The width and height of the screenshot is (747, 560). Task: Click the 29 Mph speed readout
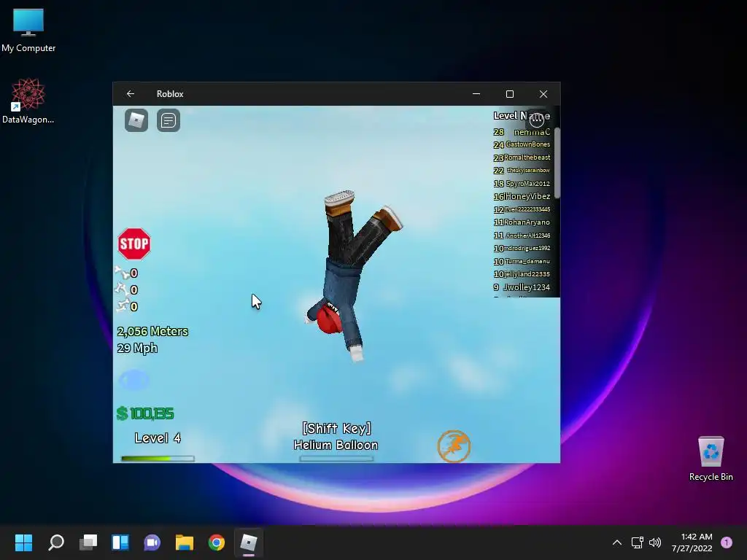(137, 348)
